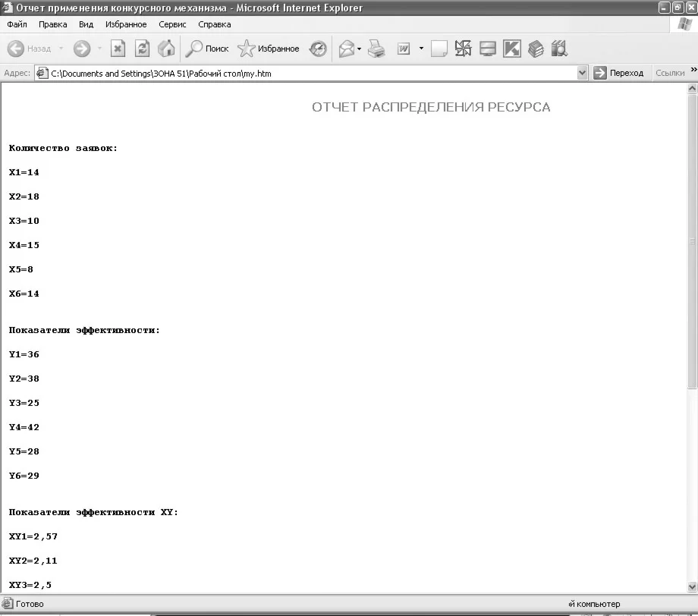Open the Избранное star toolbar button
Image resolution: width=698 pixels, height=616 pixels.
pos(269,49)
